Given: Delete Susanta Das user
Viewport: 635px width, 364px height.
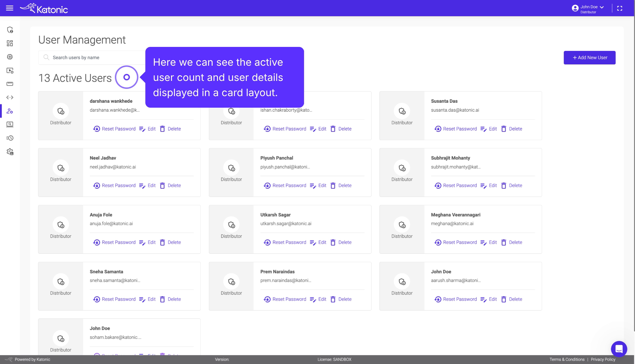Looking at the screenshot, I should pyautogui.click(x=512, y=129).
